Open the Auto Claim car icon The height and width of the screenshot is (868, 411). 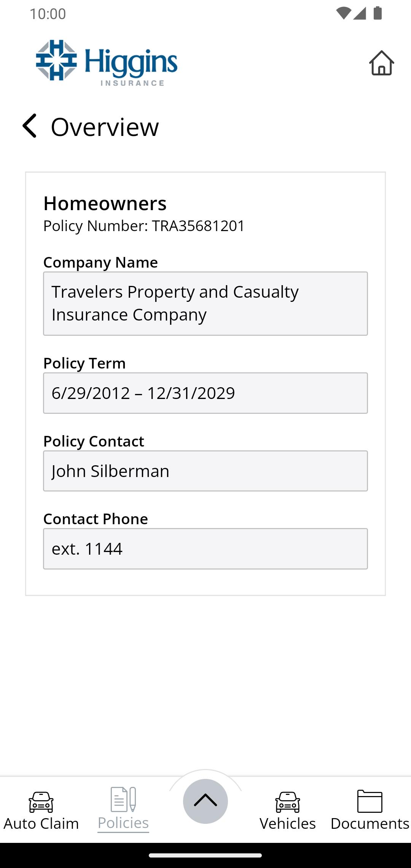pos(41,801)
